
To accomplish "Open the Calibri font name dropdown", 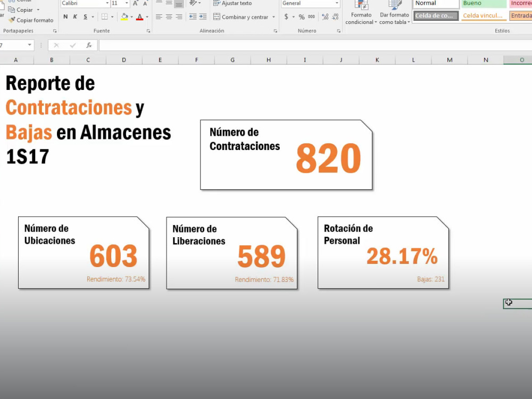I will [107, 3].
